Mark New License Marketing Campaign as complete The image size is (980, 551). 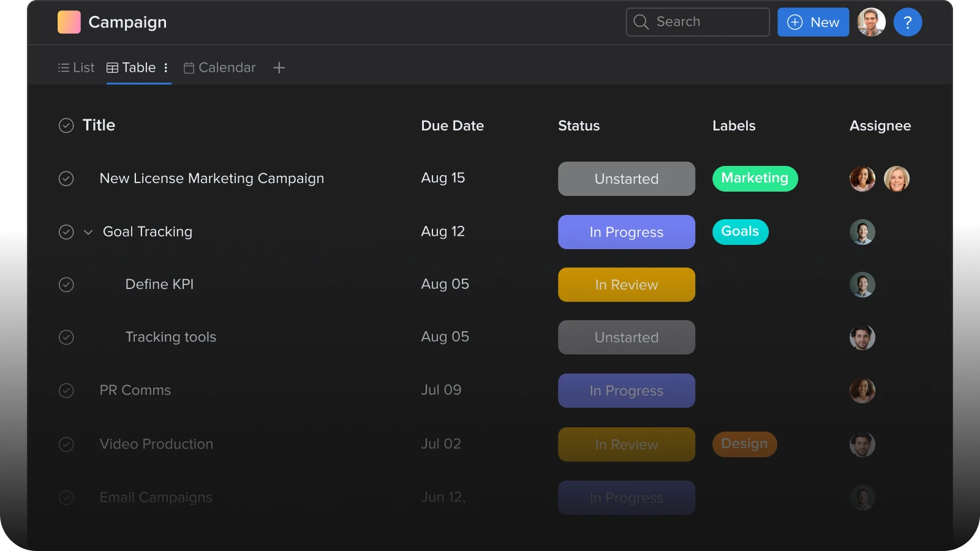[x=66, y=179]
